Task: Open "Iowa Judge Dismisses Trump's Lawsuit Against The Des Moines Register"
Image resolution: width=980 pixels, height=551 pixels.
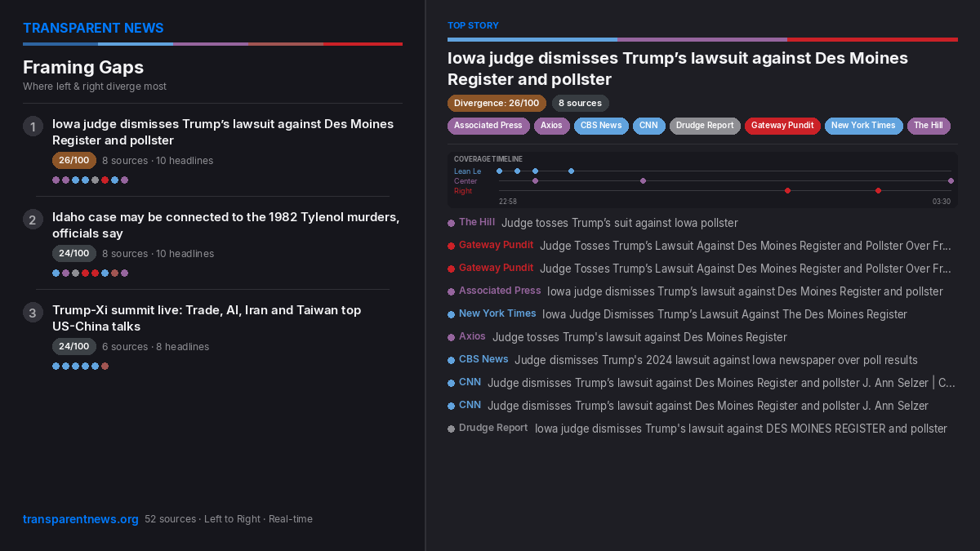Action: [x=724, y=314]
